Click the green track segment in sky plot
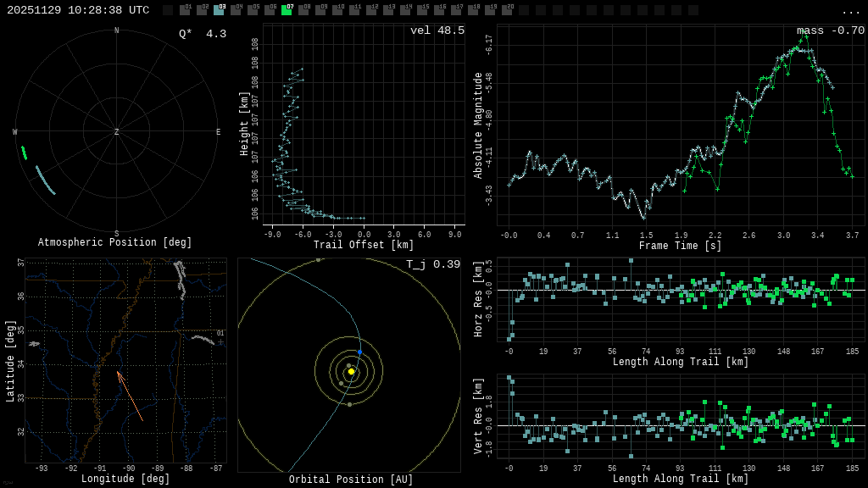The image size is (868, 488). [x=24, y=152]
